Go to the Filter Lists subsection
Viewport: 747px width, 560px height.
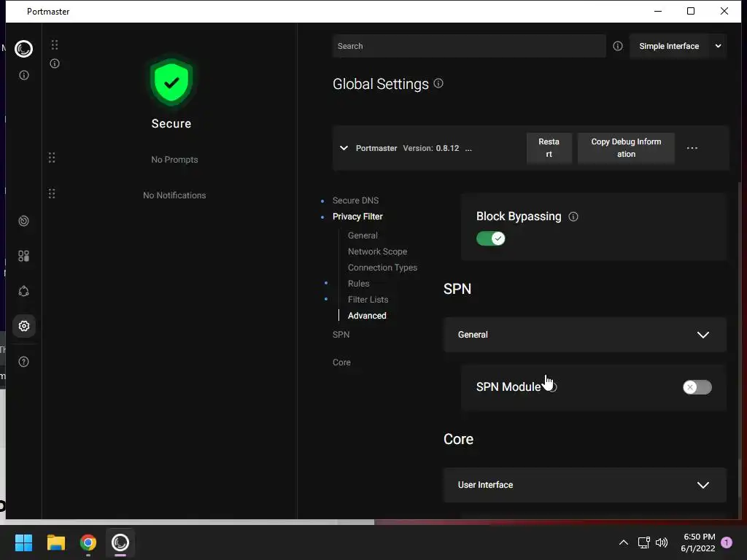tap(368, 300)
